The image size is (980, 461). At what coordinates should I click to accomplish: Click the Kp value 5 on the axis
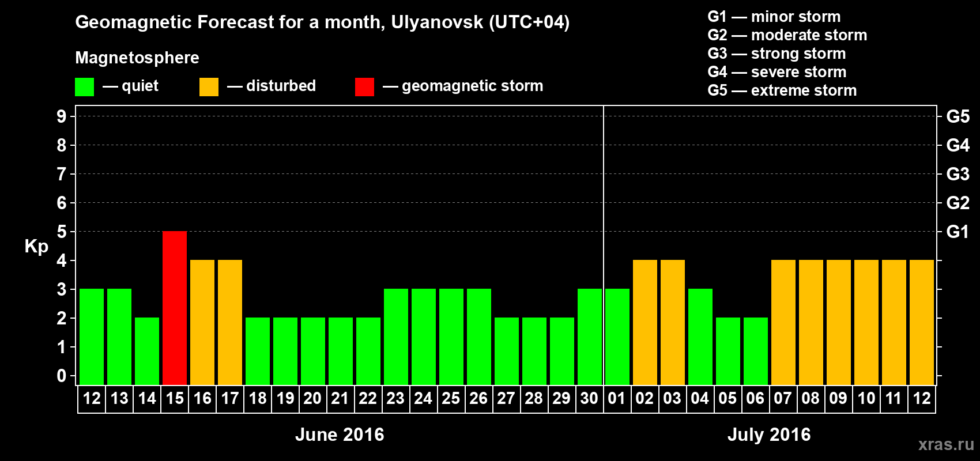pos(62,232)
